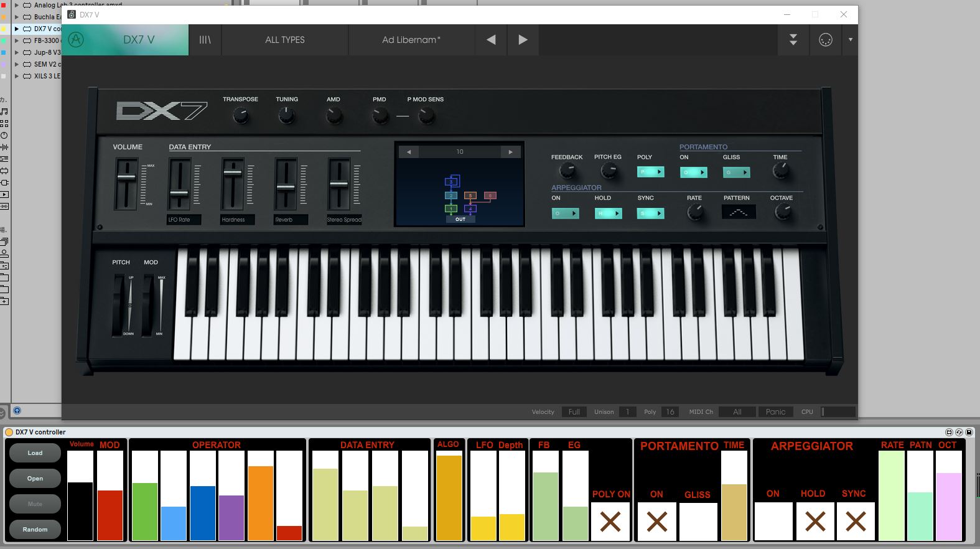Open the ALL TYPES preset filter
This screenshot has width=980, height=549.
284,40
